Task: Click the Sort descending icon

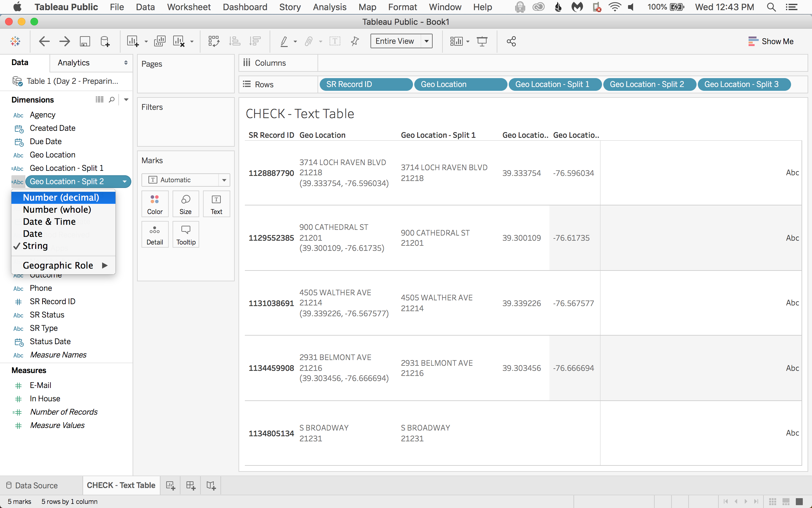Action: (x=255, y=41)
